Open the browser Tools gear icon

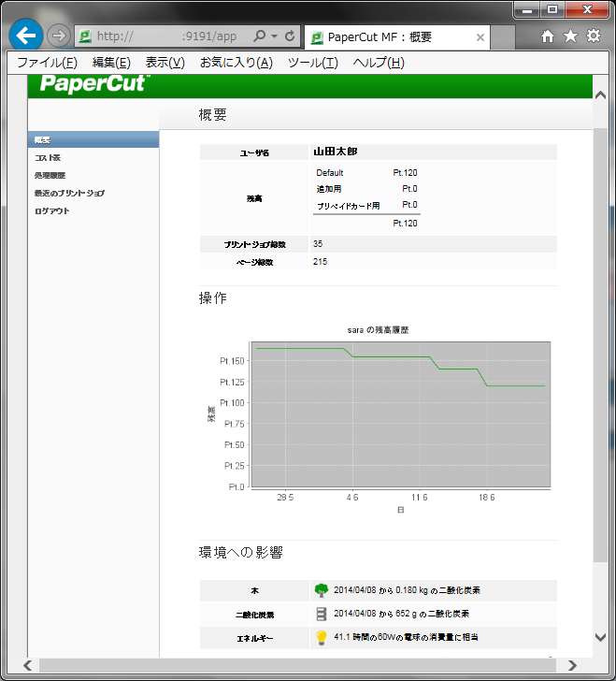[594, 36]
